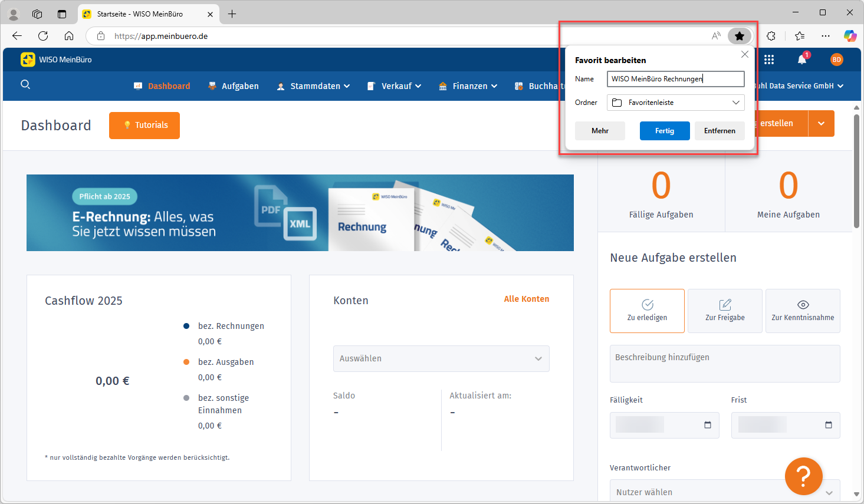Image resolution: width=864 pixels, height=504 pixels.
Task: Expand the orange erstellen arrow dropdown
Action: pyautogui.click(x=822, y=124)
